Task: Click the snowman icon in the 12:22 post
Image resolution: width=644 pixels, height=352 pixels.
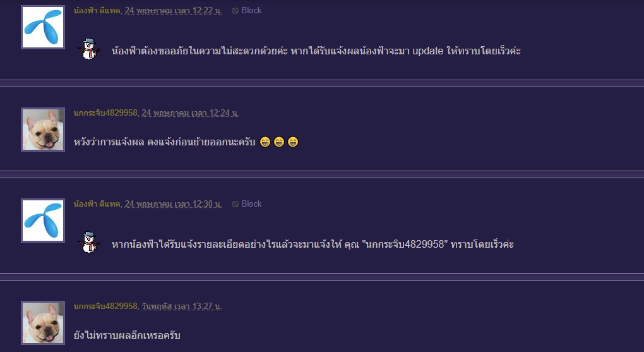Action: pyautogui.click(x=89, y=49)
